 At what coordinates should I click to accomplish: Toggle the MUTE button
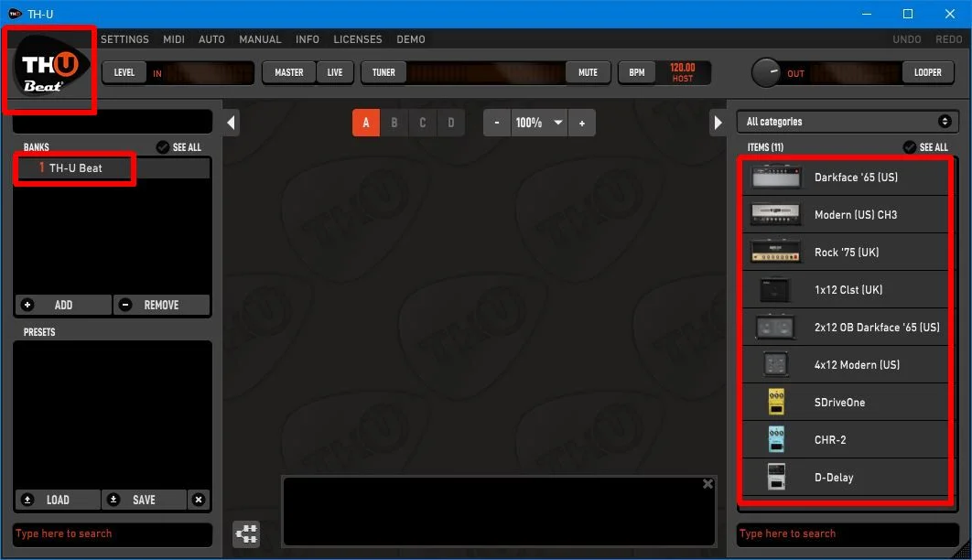pos(588,72)
